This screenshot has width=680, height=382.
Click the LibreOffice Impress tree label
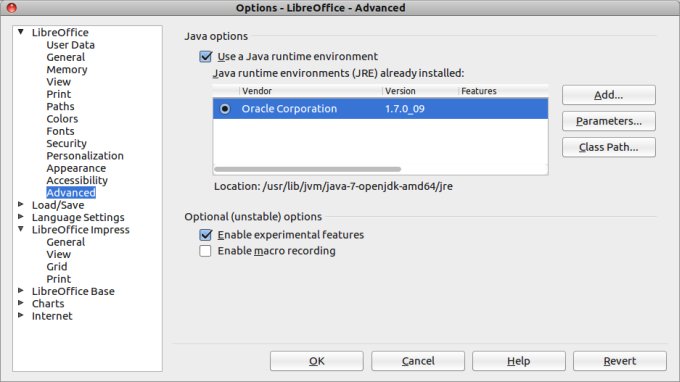tap(81, 230)
